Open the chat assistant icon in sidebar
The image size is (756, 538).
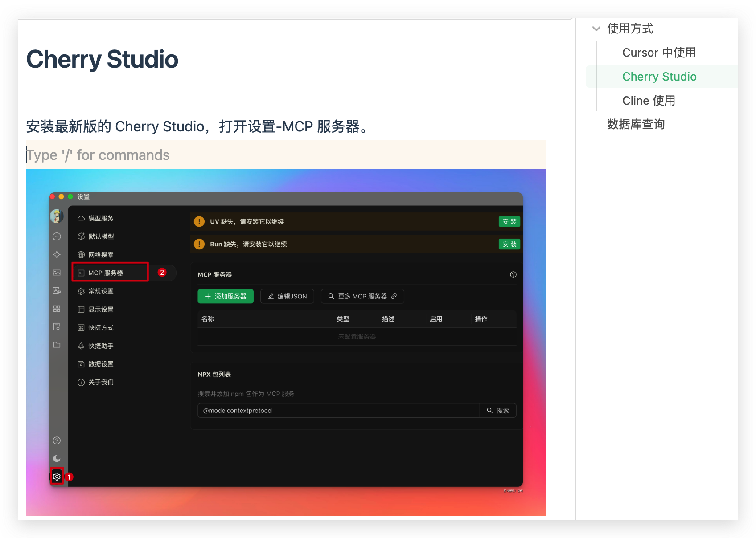[57, 236]
